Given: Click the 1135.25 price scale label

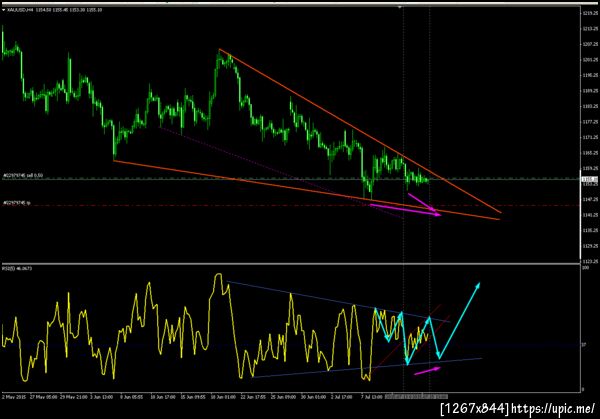Looking at the screenshot, I should pyautogui.click(x=590, y=230).
